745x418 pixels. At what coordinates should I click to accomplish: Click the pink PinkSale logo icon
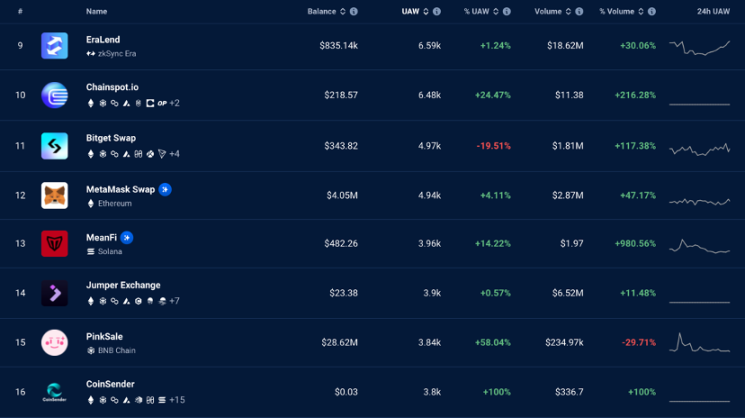54,343
